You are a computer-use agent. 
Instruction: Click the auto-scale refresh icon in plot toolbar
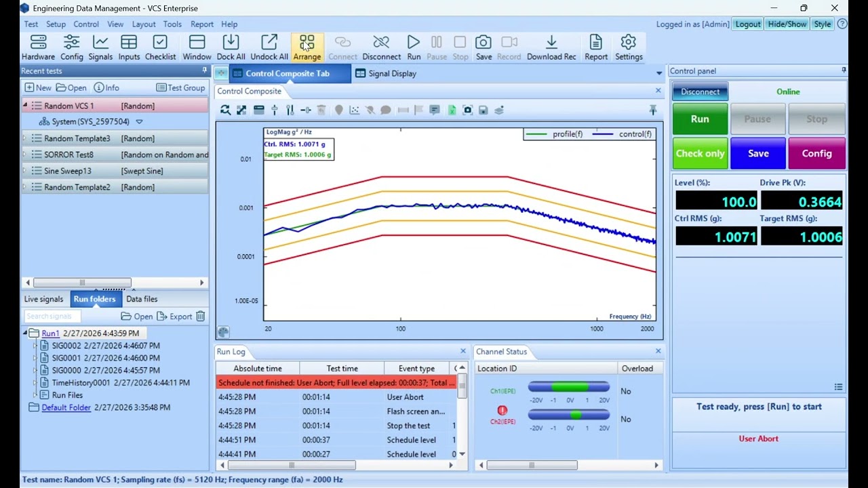(226, 110)
